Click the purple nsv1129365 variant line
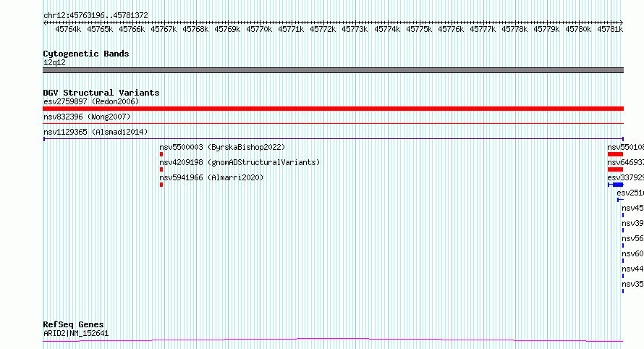This screenshot has width=644, height=349. pyautogui.click(x=333, y=139)
